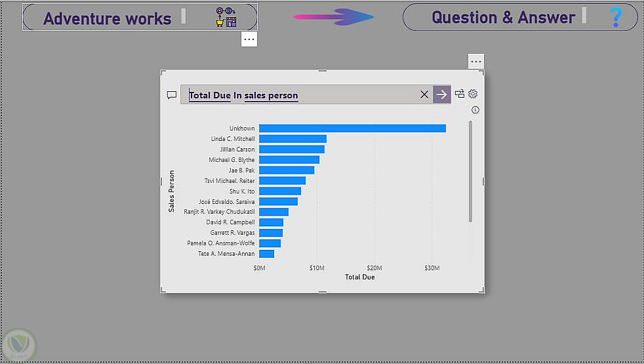Click the pink-to-blue gradient arrow shape

coord(333,16)
